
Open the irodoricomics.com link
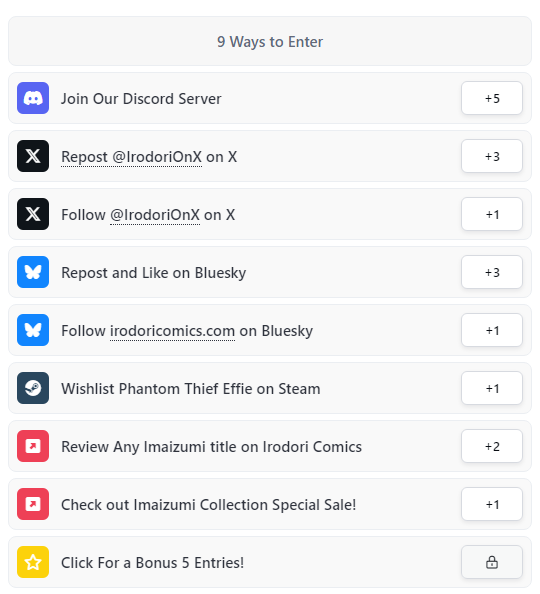[172, 331]
